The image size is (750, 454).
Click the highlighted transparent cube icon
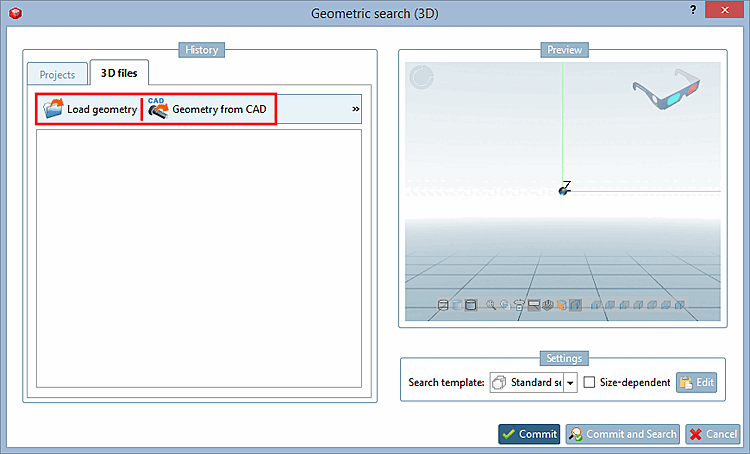[x=575, y=305]
